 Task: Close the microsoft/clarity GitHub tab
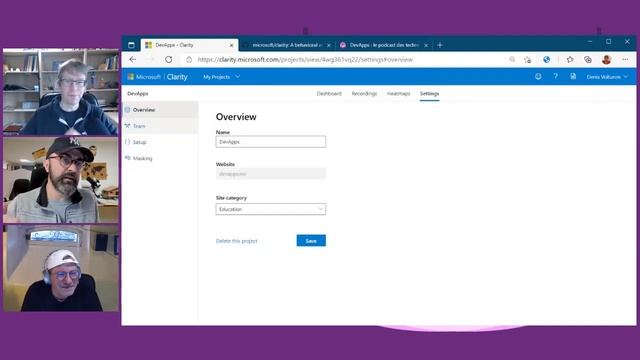click(329, 45)
